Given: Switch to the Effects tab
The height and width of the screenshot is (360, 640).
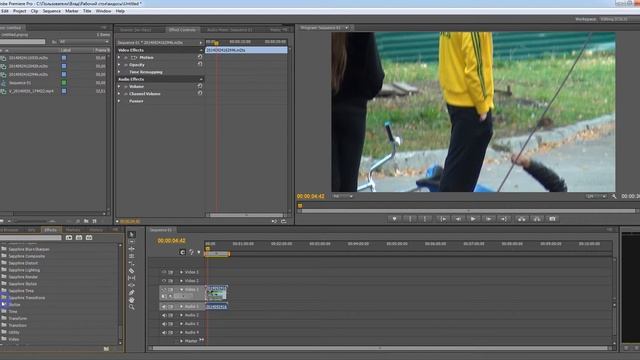Looking at the screenshot, I should tap(50, 230).
